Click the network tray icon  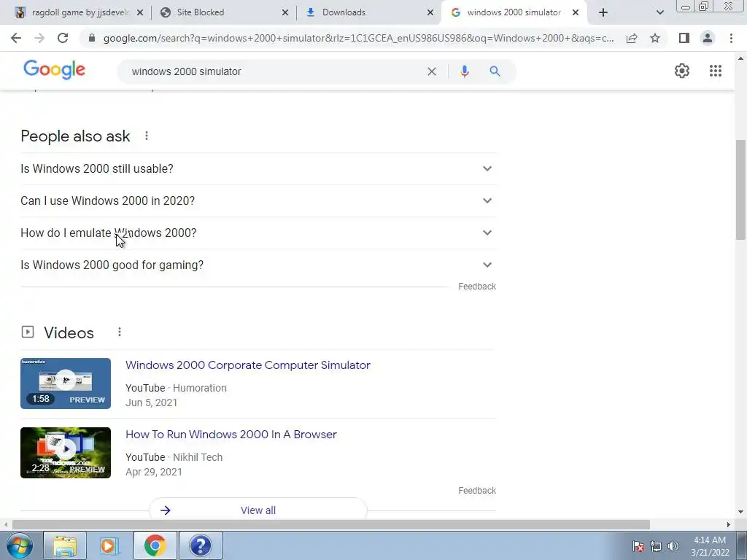pos(656,546)
